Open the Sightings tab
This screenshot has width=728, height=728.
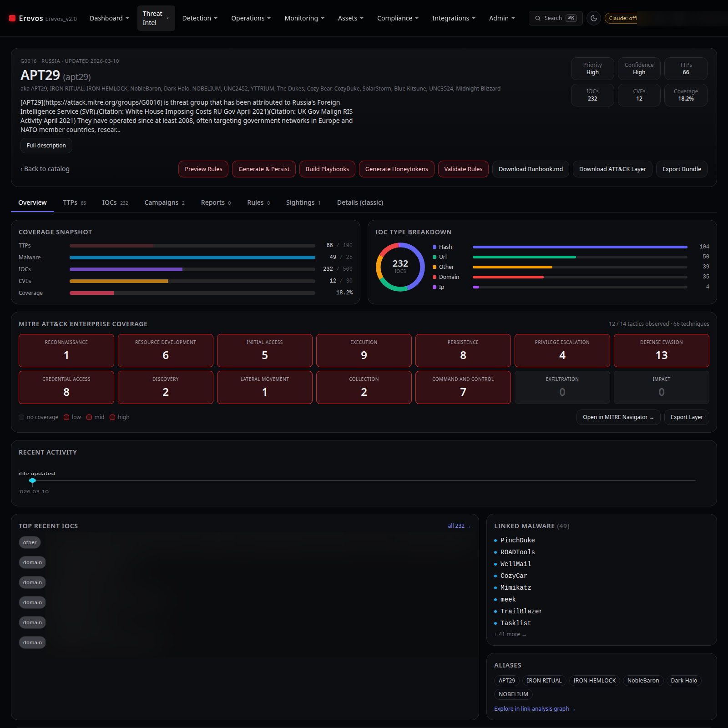coord(303,202)
